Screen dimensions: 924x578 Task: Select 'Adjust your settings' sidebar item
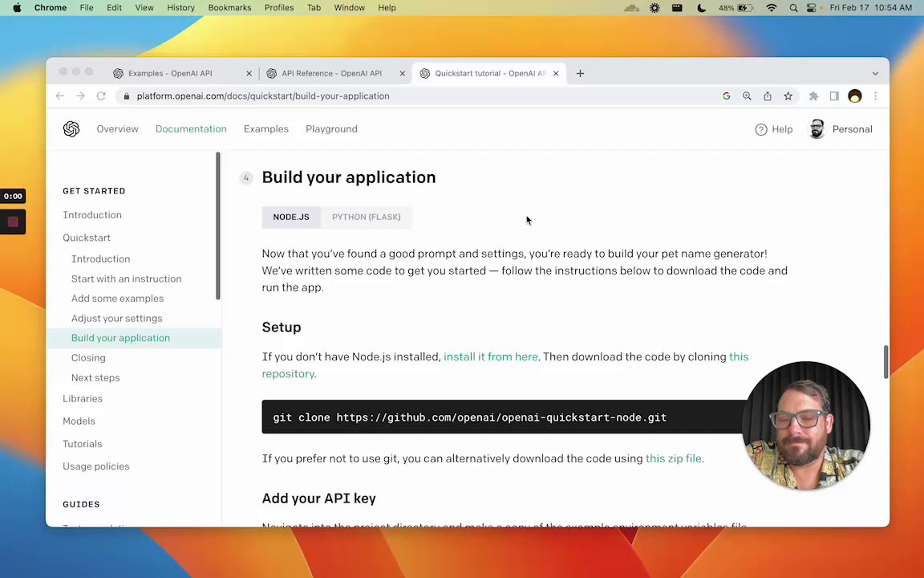[x=116, y=319]
